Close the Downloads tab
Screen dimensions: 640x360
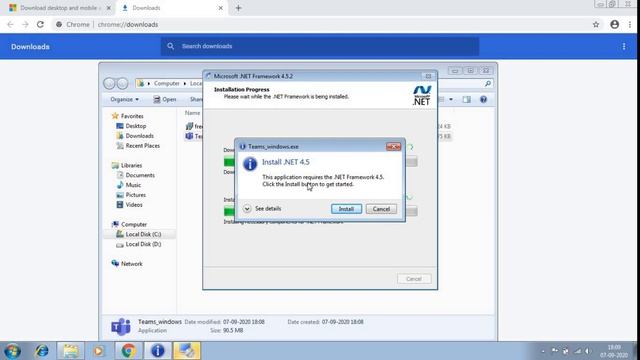[x=220, y=8]
